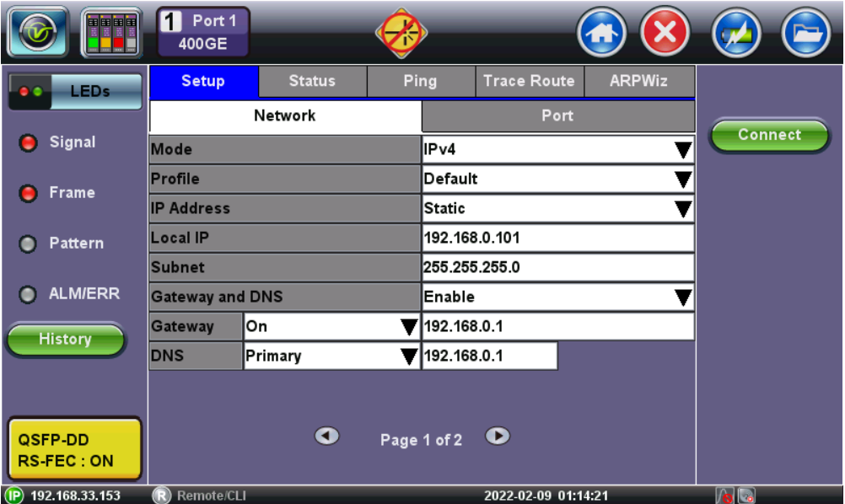Go to the Home screen icon
Image resolution: width=845 pixels, height=504 pixels.
(x=600, y=34)
